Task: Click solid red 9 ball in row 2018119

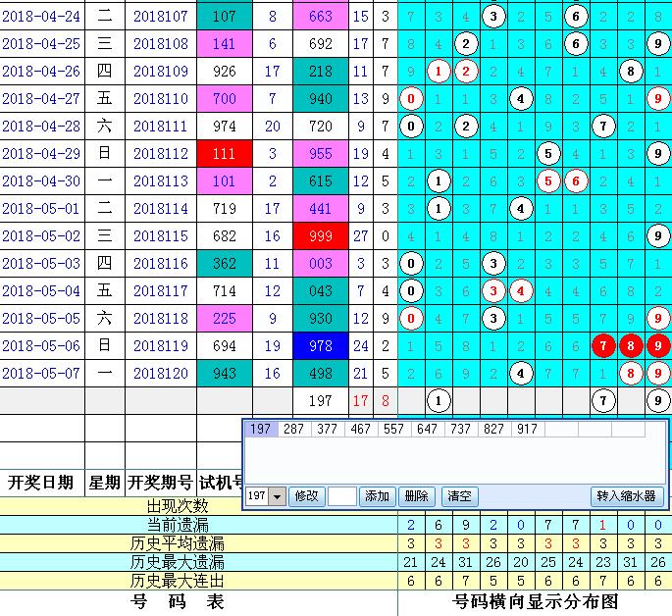Action: pos(658,345)
